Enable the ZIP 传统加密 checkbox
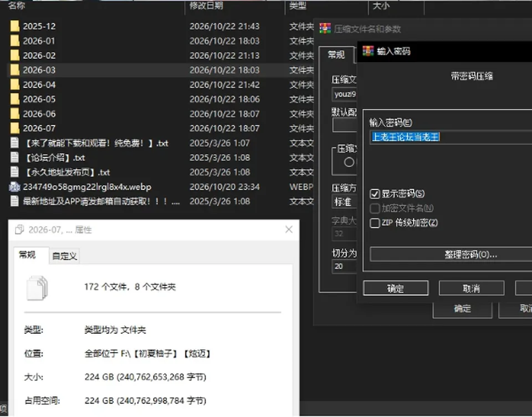The height and width of the screenshot is (417, 532). (375, 223)
